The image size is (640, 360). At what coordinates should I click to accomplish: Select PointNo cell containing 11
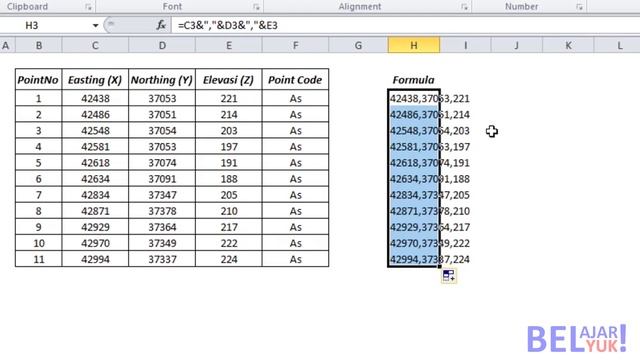(x=38, y=259)
